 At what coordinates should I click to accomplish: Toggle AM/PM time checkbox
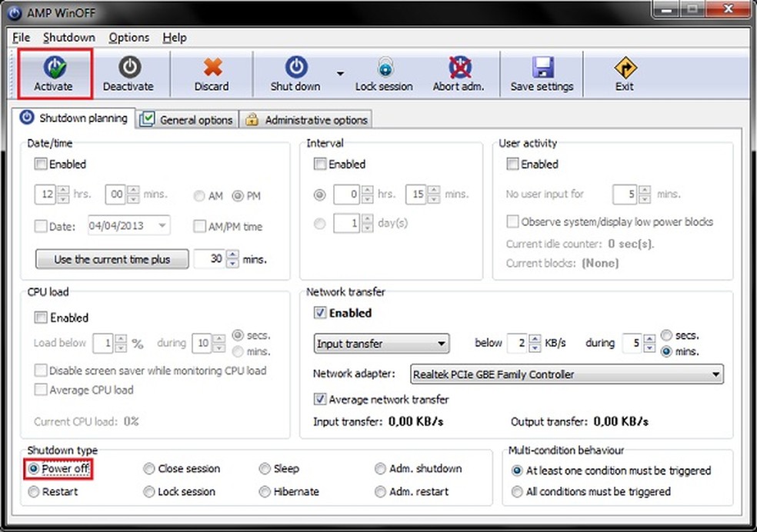pos(199,226)
